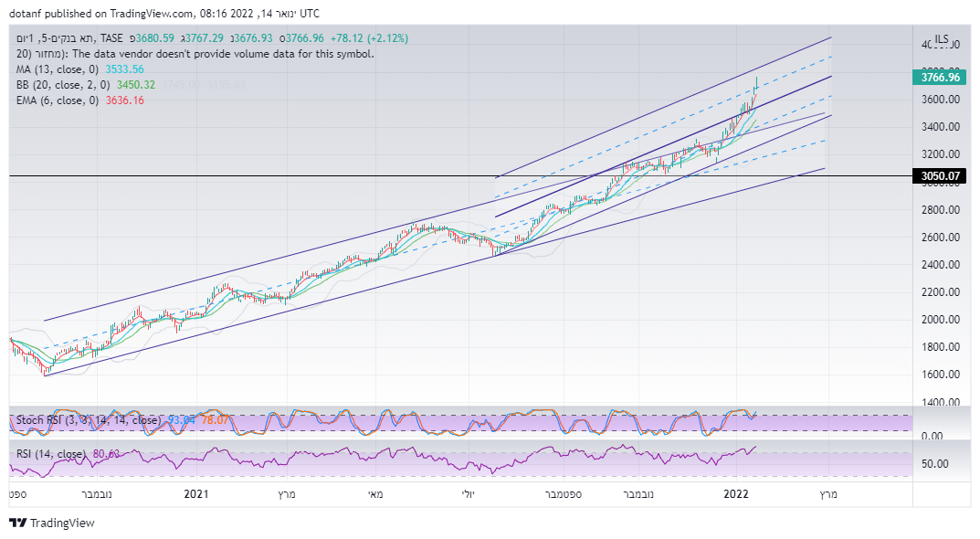Viewport: 980px width, 539px height.
Task: Click the 3200.00 price axis label
Action: click(941, 154)
